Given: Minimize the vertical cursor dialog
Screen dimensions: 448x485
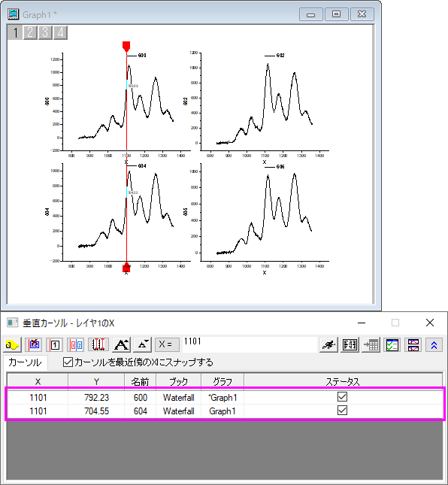Looking at the screenshot, I should (x=362, y=323).
